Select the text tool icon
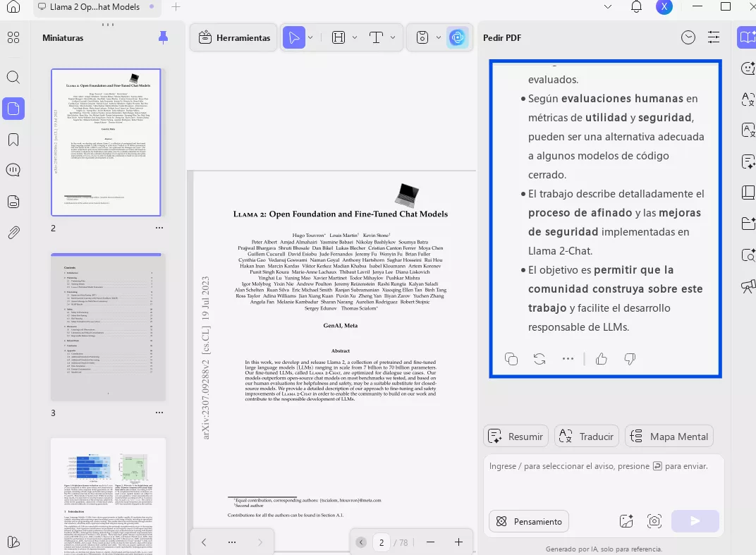 (x=376, y=37)
